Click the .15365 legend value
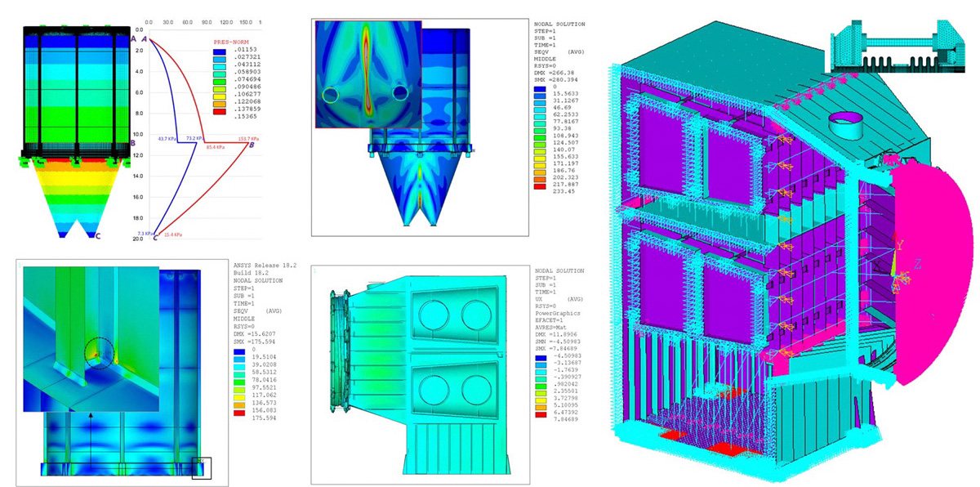980x487 pixels. click(247, 116)
